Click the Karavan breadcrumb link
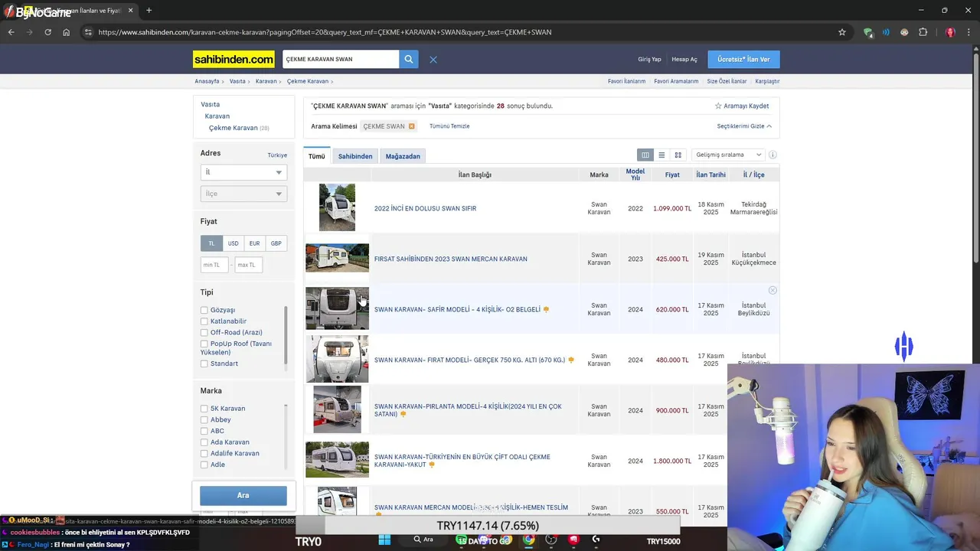 tap(266, 81)
